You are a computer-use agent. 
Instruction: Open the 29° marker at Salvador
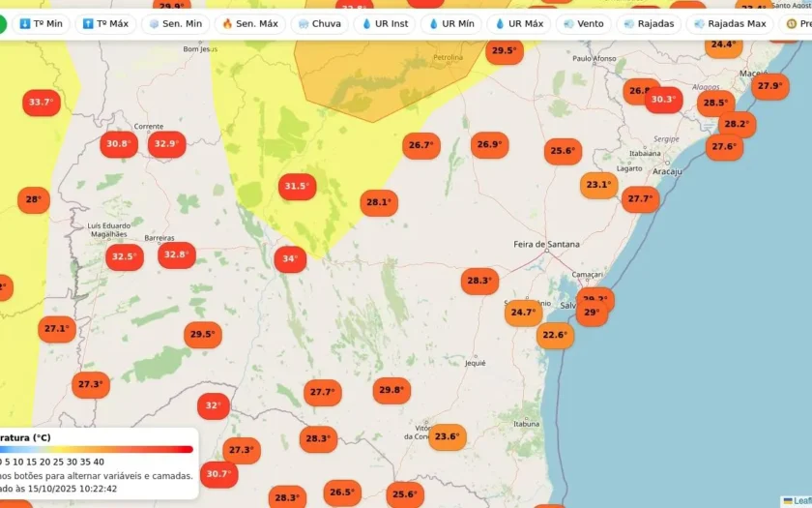[592, 313]
